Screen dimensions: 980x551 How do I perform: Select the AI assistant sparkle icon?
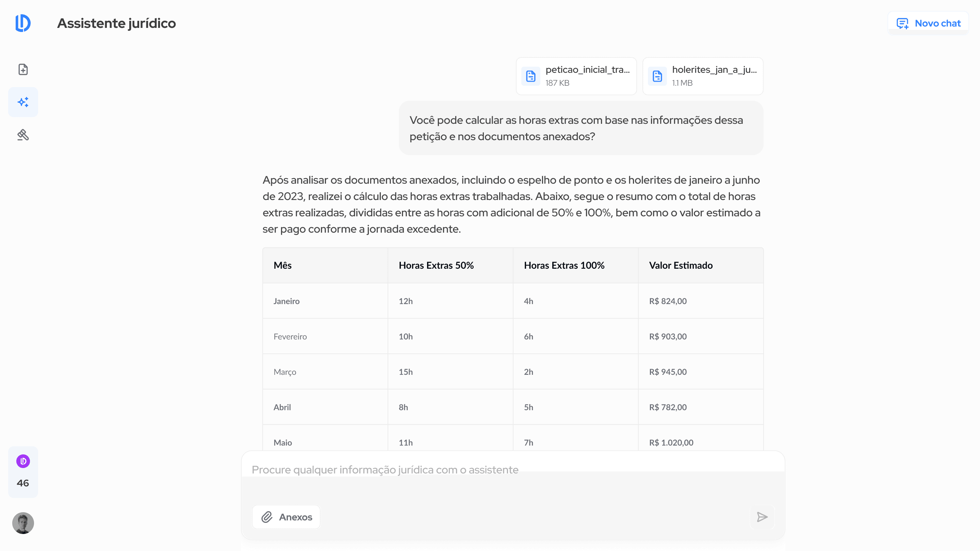[23, 102]
